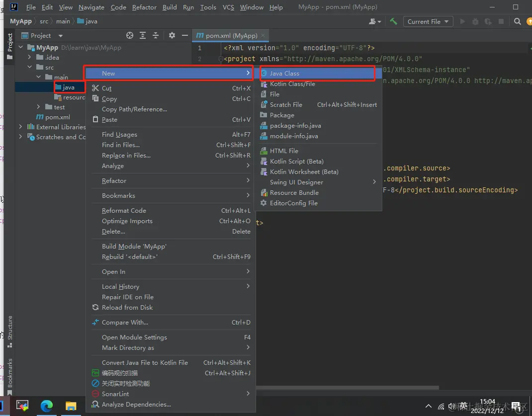This screenshot has height=416, width=532.
Task: Toggle the Bookmarks tool window tab
Action: (x=10, y=375)
